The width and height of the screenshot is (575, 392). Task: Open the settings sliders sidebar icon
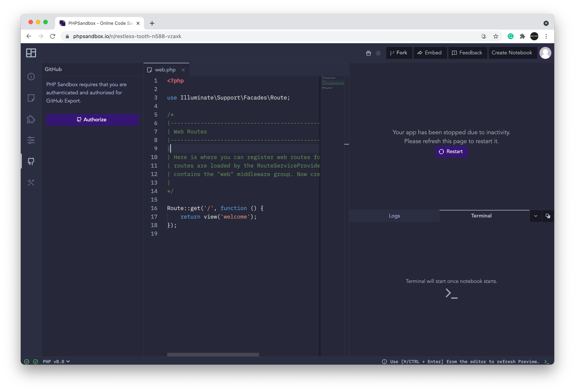click(x=31, y=140)
